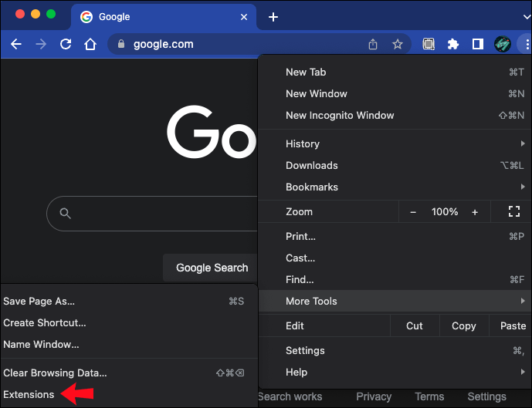Screen dimensions: 532x408
Task: Open a new tab with plus icon
Action: pos(273,17)
